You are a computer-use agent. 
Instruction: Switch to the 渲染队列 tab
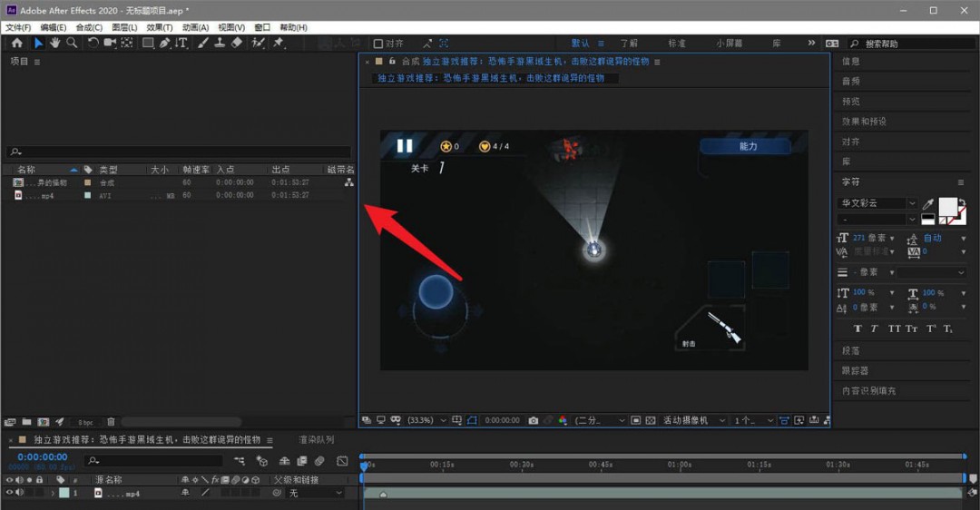click(x=317, y=440)
